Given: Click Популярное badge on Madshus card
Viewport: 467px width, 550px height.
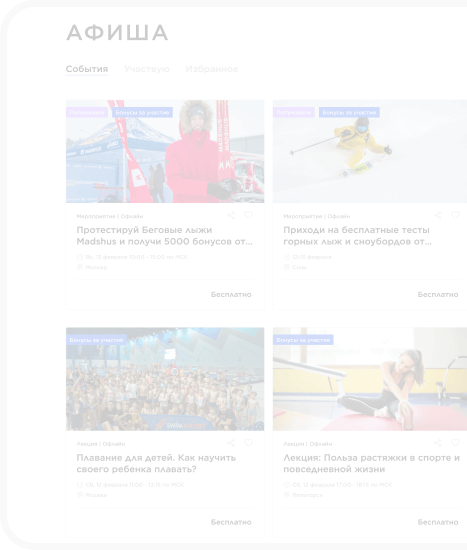Looking at the screenshot, I should (87, 112).
